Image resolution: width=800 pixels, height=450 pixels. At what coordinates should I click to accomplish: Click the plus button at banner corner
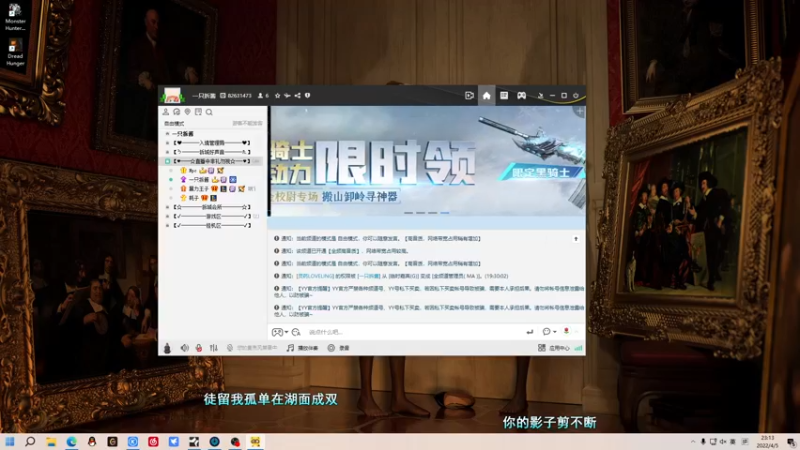click(579, 111)
